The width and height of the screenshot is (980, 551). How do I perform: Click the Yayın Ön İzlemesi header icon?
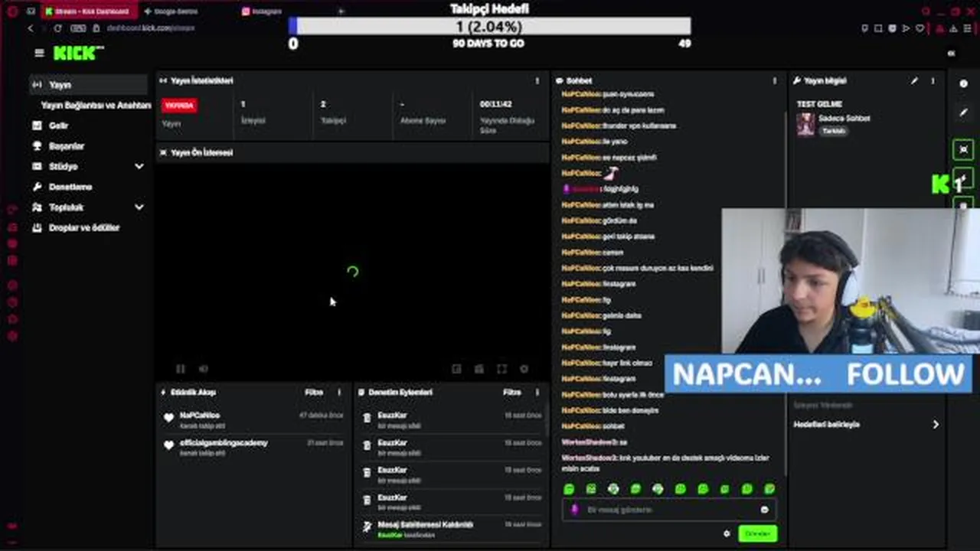point(163,152)
